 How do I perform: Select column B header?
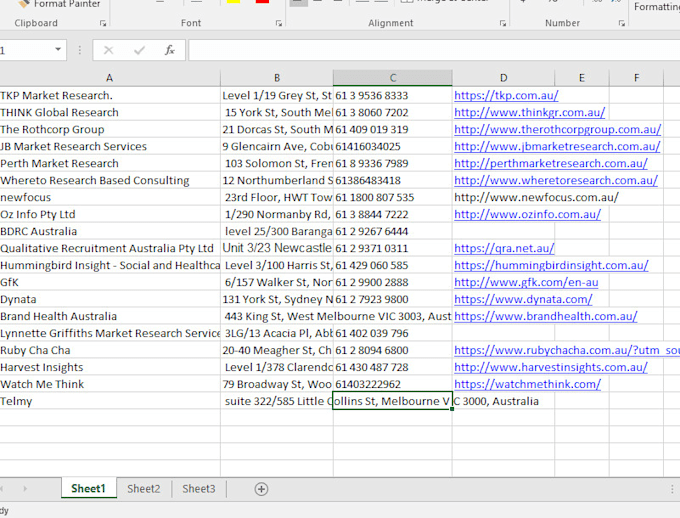(x=277, y=78)
